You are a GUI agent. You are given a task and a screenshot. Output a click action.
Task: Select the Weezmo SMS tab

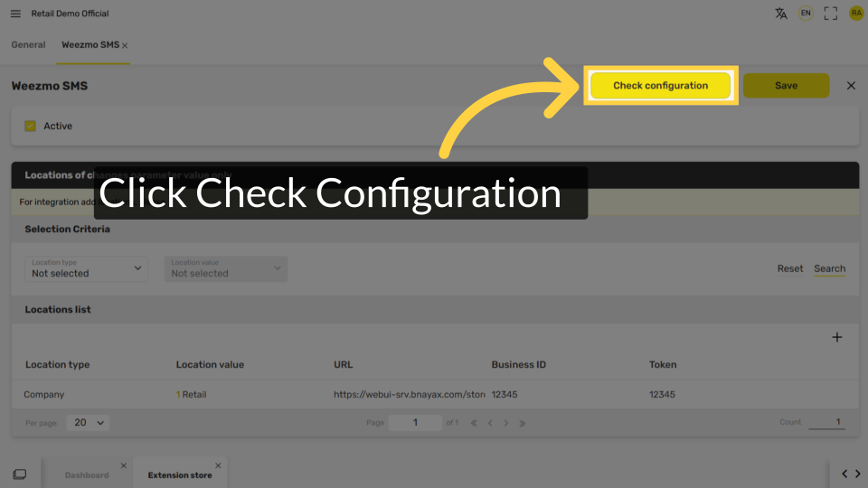(x=90, y=45)
